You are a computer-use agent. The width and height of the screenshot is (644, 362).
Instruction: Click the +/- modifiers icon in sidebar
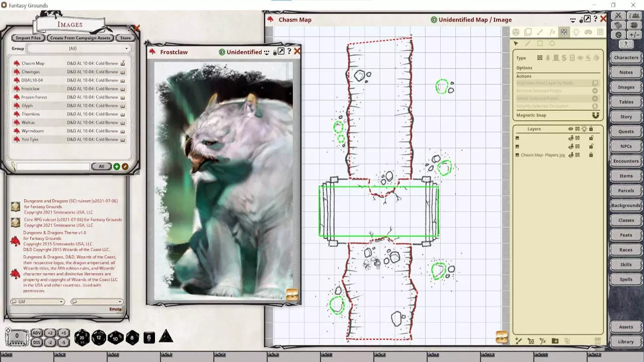tap(634, 35)
